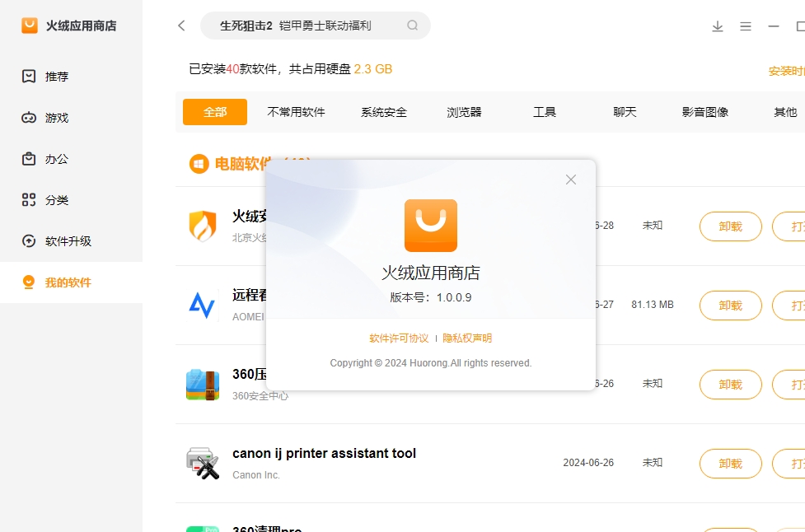Select the 全部 filter tab
Viewport: 805px width, 532px height.
coord(214,112)
